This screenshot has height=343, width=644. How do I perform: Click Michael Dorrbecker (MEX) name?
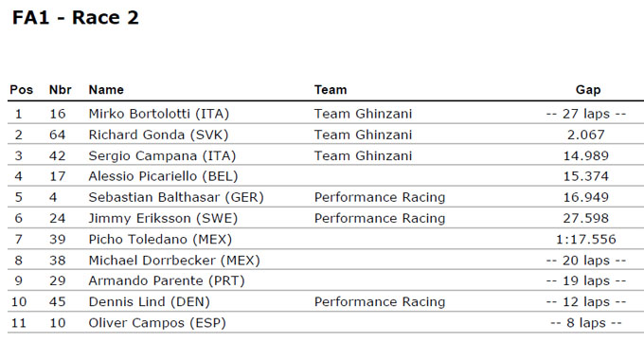tap(174, 260)
